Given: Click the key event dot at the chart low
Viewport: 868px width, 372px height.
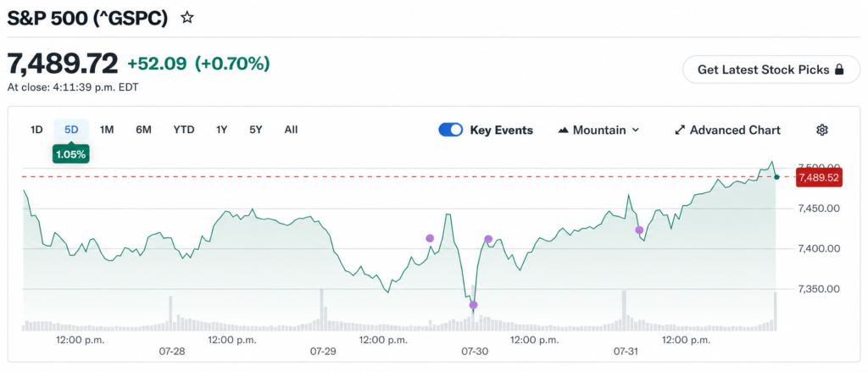Looking at the screenshot, I should pos(473,305).
